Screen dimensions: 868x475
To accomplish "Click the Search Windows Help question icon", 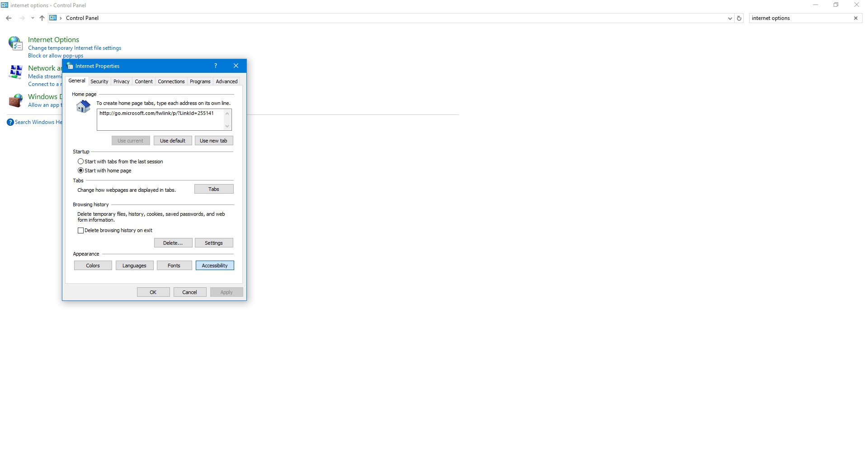I will pyautogui.click(x=10, y=122).
